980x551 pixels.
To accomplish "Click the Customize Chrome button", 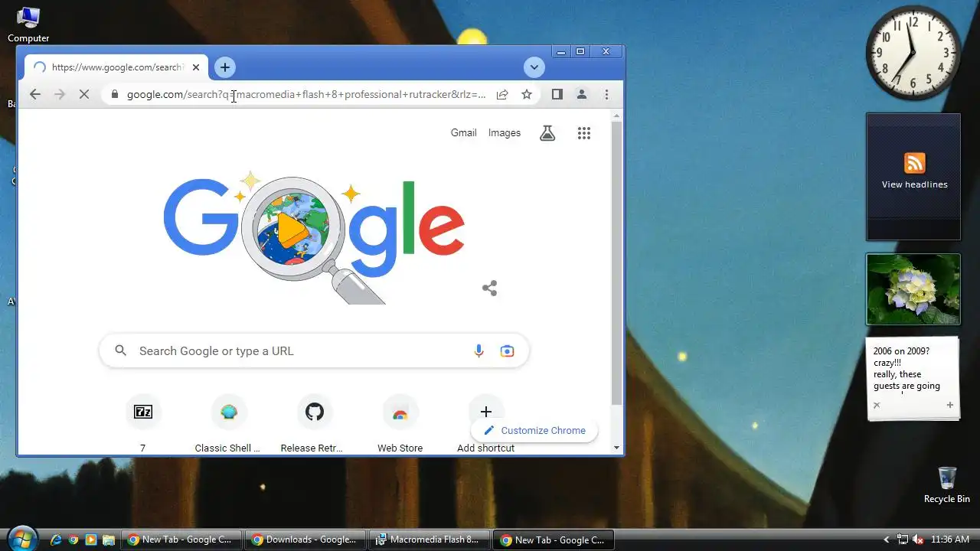I will point(534,430).
